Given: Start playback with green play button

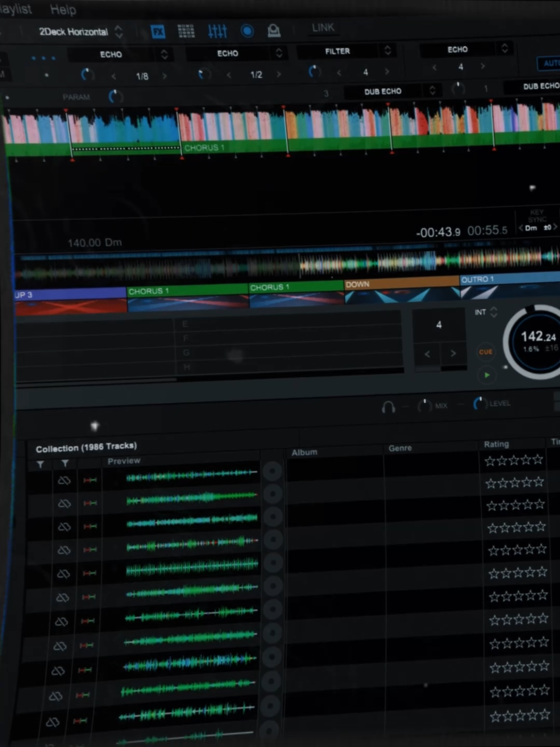Looking at the screenshot, I should 487,375.
